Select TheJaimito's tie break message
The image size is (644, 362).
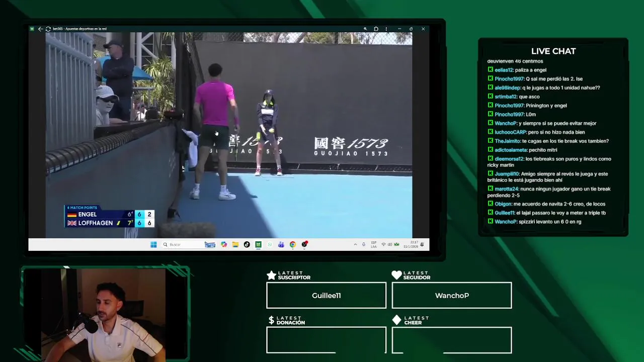point(548,141)
